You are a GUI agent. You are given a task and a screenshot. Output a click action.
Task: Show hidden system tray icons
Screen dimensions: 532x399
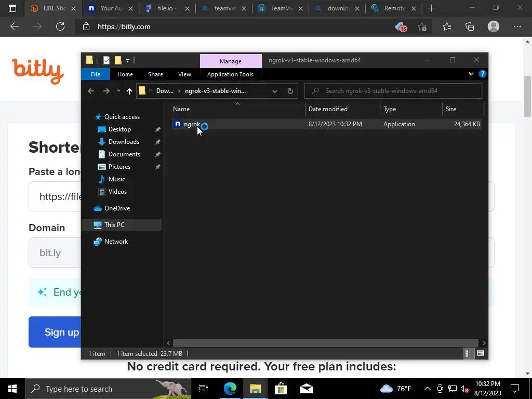[428, 389]
